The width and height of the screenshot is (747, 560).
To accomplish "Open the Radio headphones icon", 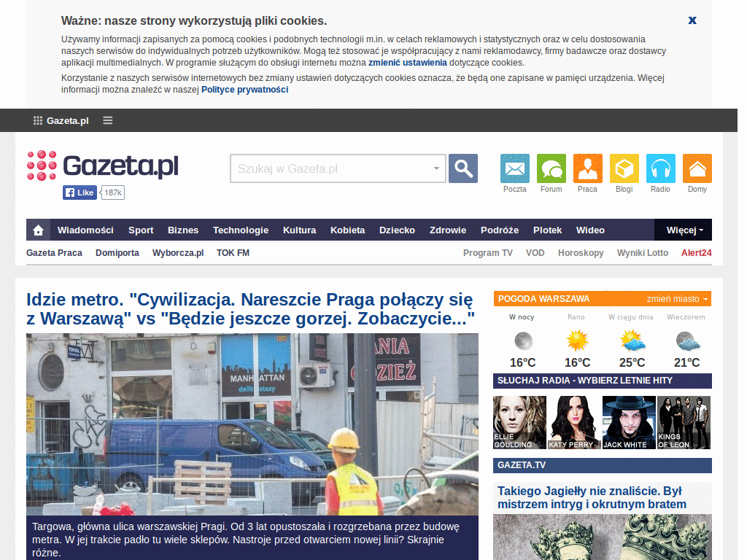I will tap(660, 168).
